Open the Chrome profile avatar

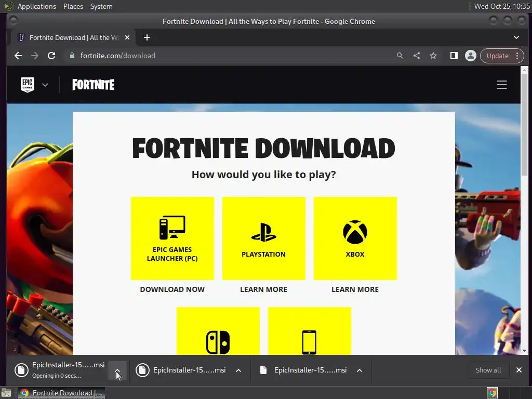click(470, 56)
